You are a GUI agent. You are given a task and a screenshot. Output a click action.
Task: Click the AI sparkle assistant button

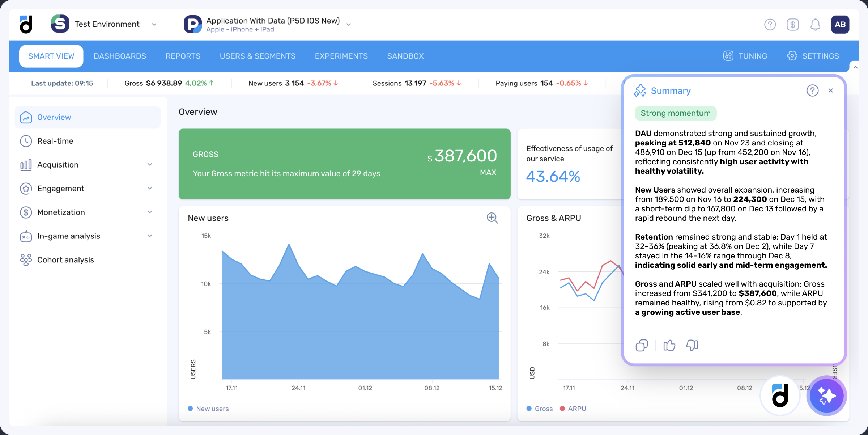(x=826, y=396)
